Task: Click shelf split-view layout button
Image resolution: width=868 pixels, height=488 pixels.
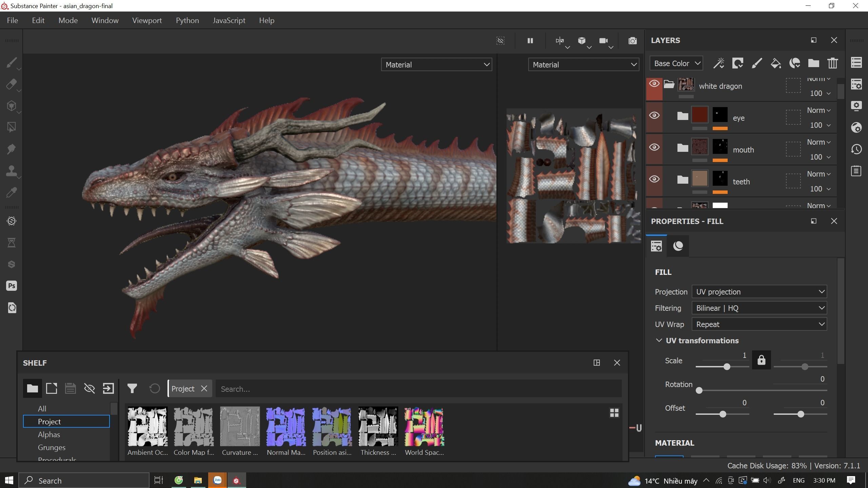Action: 597,363
